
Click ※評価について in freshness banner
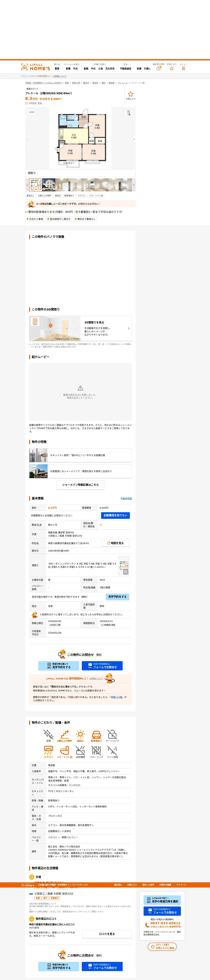(96, 678)
